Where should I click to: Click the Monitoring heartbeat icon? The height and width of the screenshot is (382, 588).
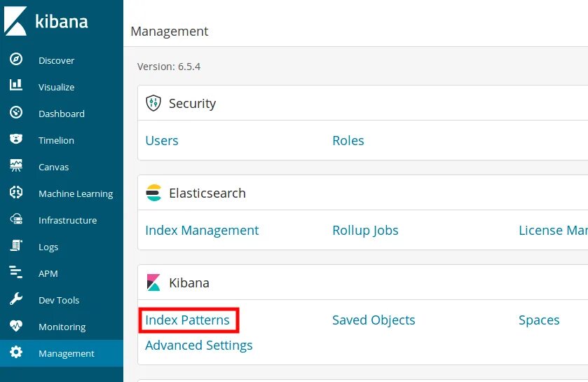coord(16,326)
